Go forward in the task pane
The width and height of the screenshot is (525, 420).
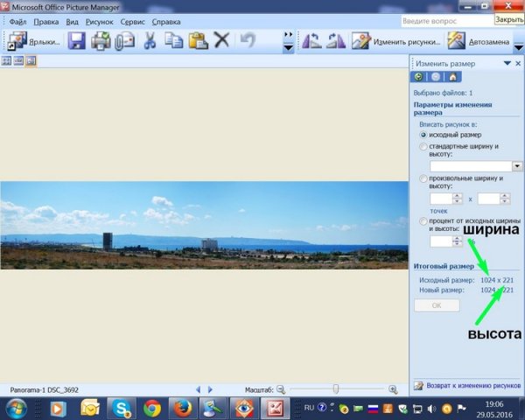(436, 77)
